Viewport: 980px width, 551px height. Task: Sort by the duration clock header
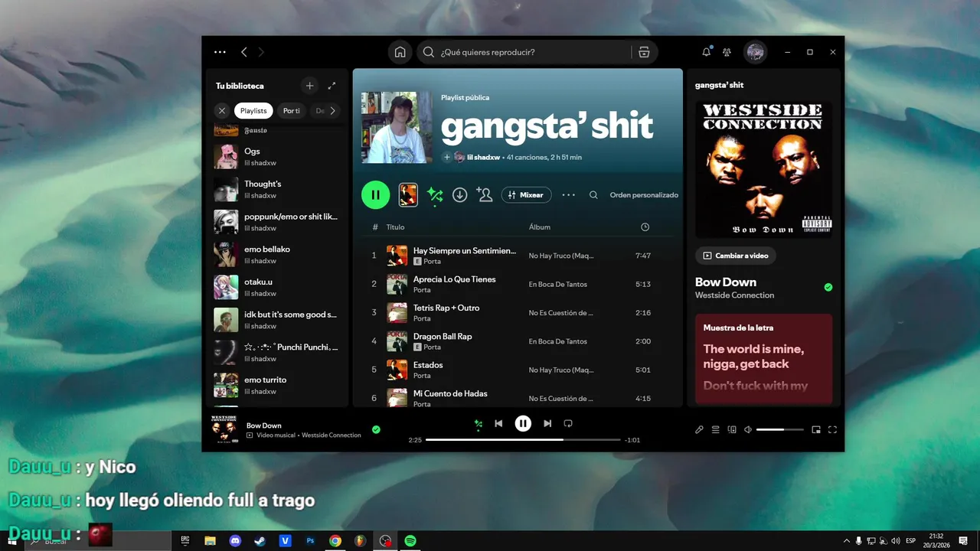tap(645, 227)
